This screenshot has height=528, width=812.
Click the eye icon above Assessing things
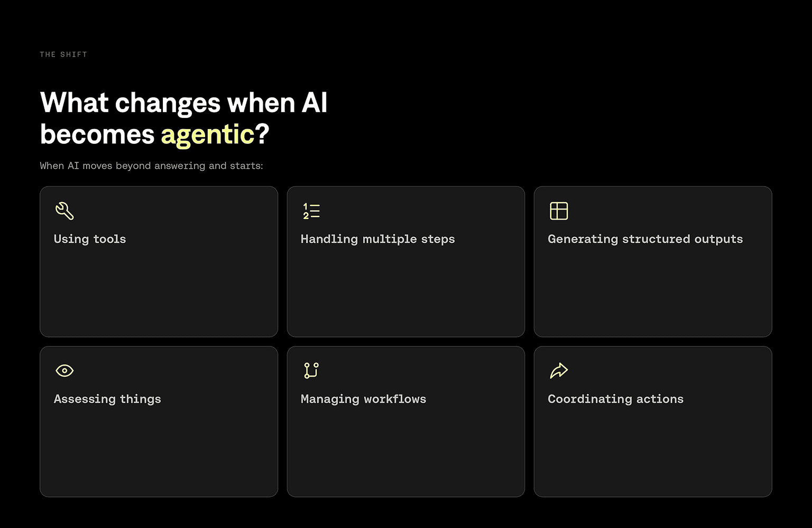[x=64, y=371]
